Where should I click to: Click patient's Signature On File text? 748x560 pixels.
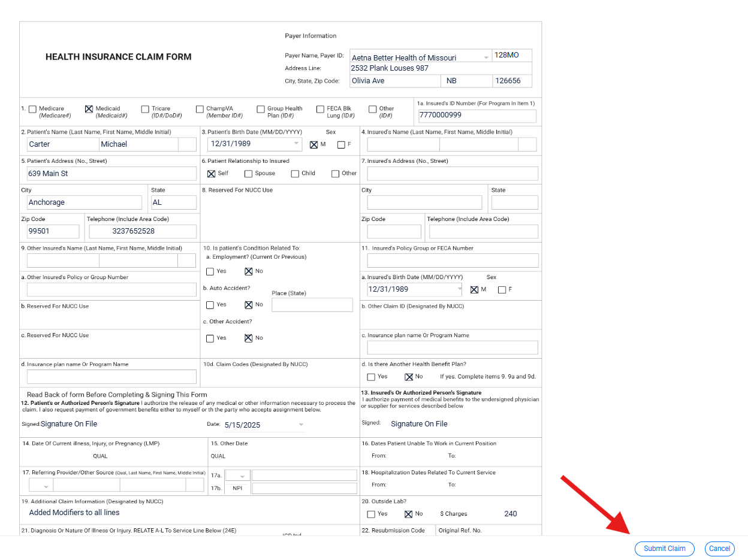tap(68, 424)
